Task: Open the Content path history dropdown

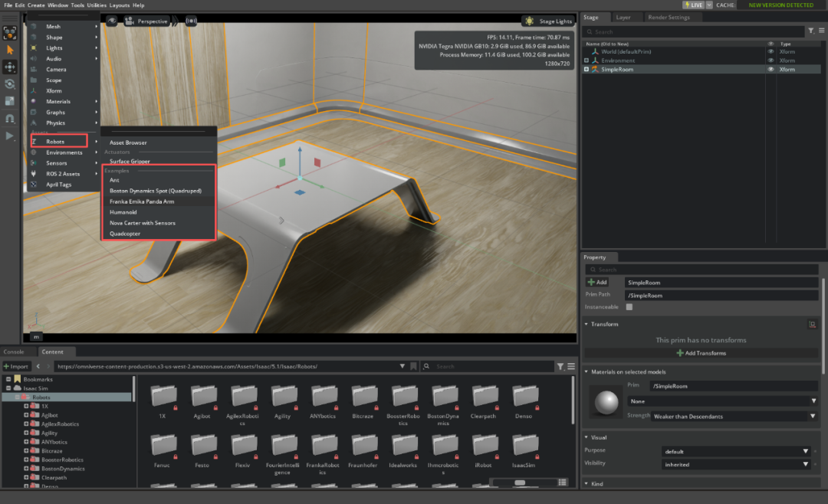Action: click(x=402, y=366)
